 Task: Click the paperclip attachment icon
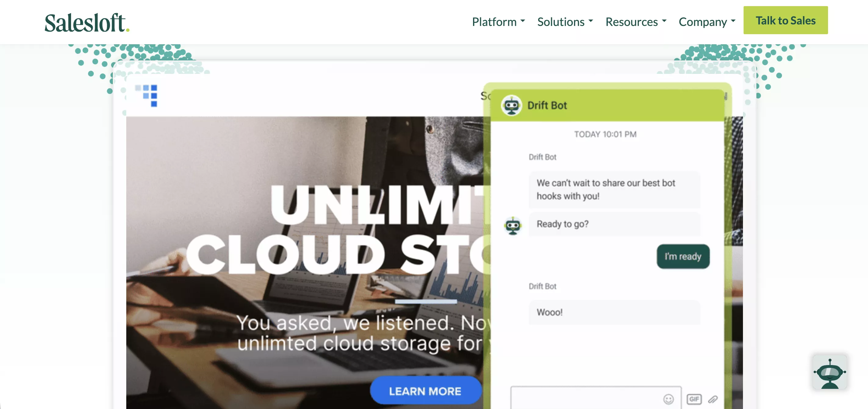tap(712, 399)
